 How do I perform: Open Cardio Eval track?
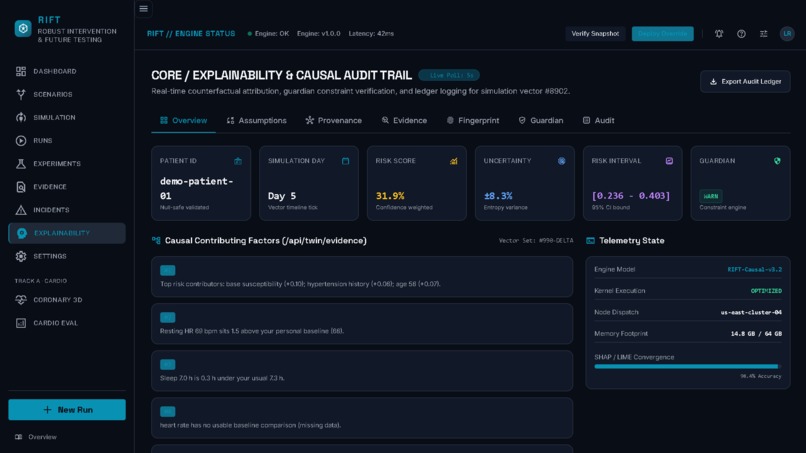[67, 323]
